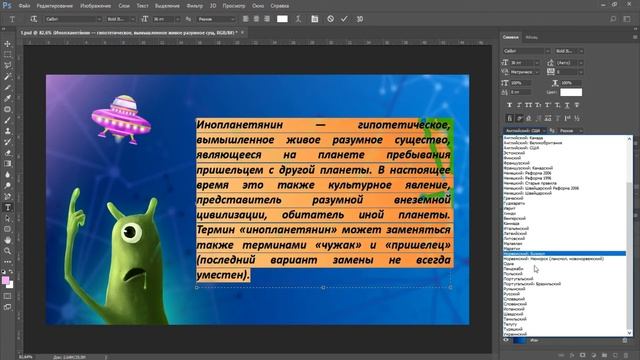
Task: Click text color swatch in options bar
Action: [x=282, y=19]
